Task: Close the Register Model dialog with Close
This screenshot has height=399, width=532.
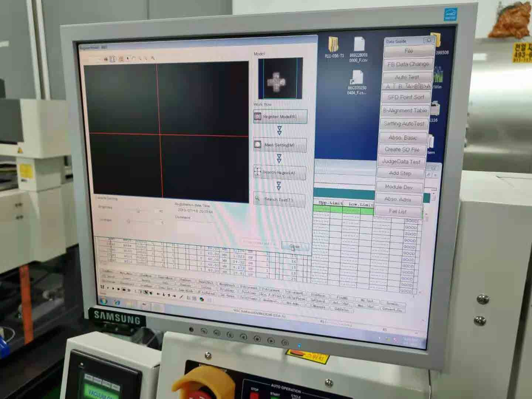Action: coord(295,246)
